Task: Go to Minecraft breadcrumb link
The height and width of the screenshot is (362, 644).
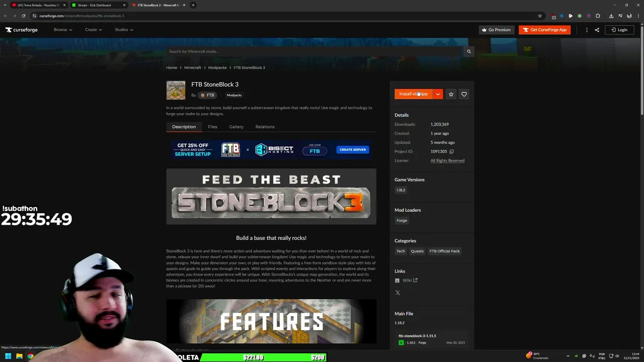Action: click(x=193, y=67)
